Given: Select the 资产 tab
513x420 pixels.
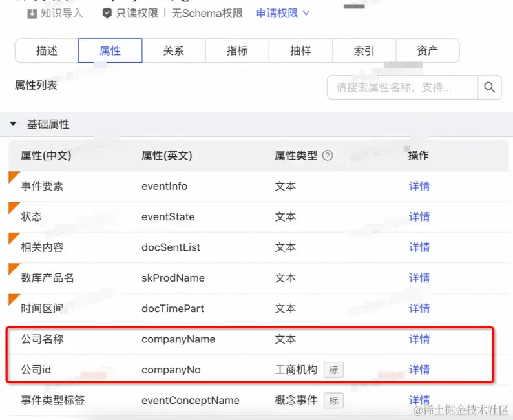Looking at the screenshot, I should coord(428,50).
